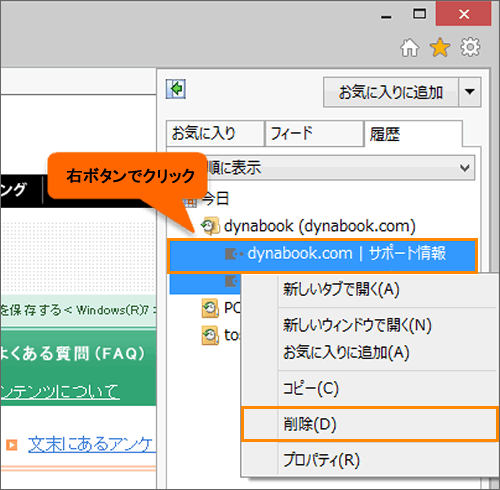Open the Tools gear icon
The image size is (500, 490).
tap(470, 47)
